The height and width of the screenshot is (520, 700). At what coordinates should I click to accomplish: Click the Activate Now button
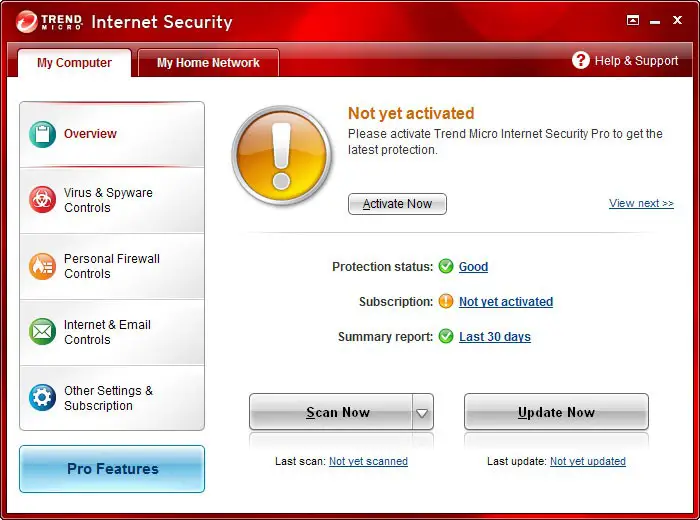pos(397,204)
